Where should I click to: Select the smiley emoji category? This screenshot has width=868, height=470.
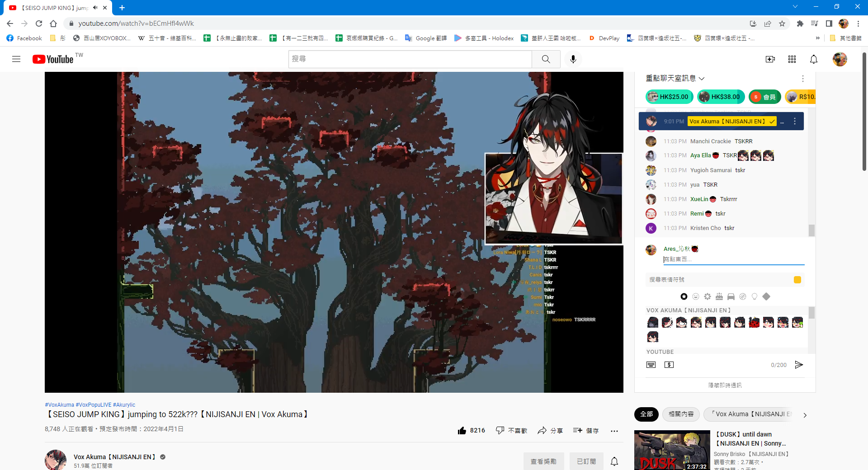pyautogui.click(x=696, y=296)
